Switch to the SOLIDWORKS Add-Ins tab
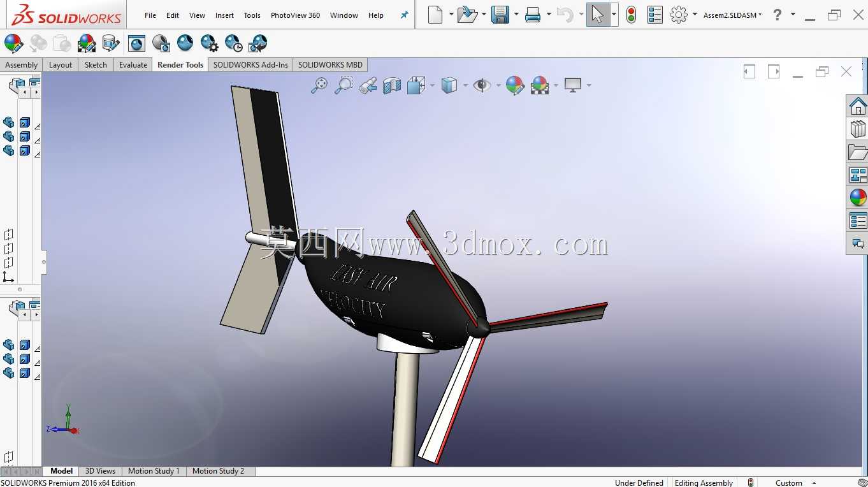868x487 pixels. (x=250, y=64)
